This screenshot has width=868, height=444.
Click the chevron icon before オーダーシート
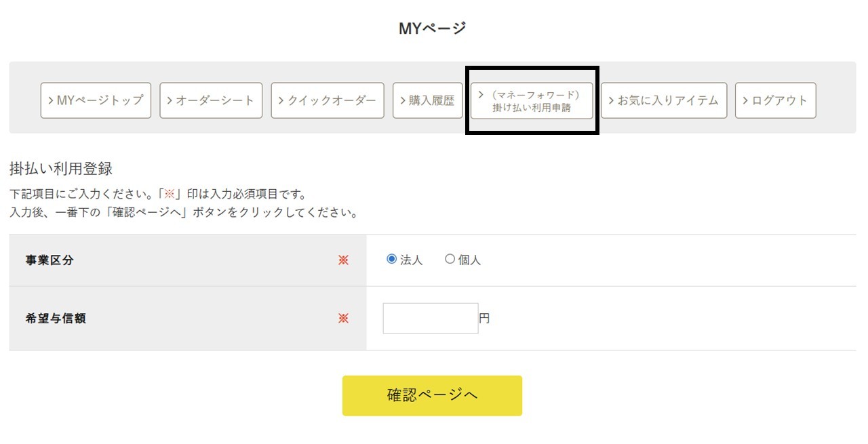[x=170, y=100]
